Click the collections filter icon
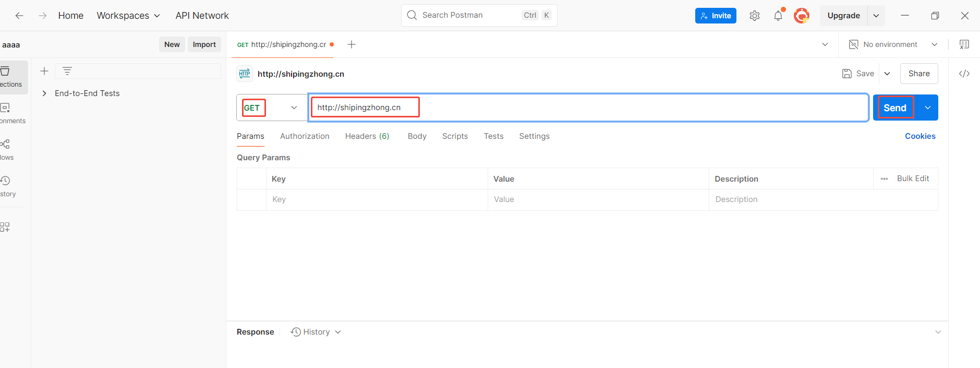The image size is (980, 368). pyautogui.click(x=67, y=71)
